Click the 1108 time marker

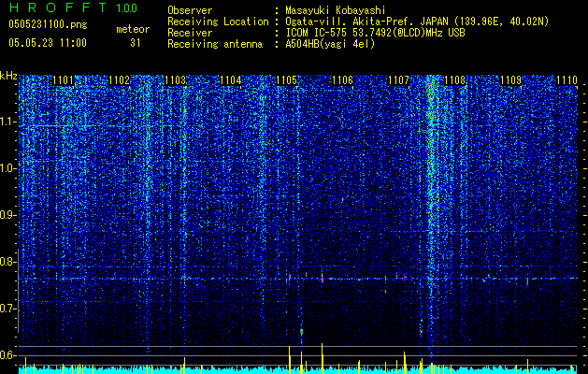[x=454, y=80]
